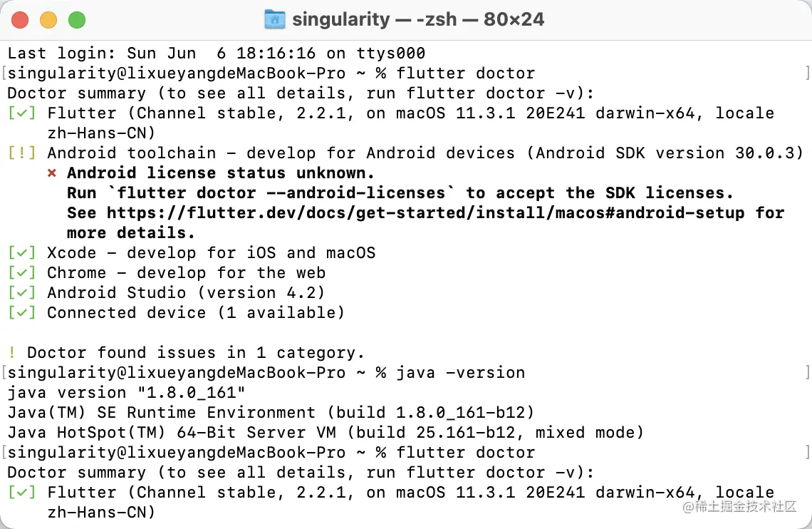Click the yellow minimize button
The height and width of the screenshot is (529, 812).
tap(48, 20)
